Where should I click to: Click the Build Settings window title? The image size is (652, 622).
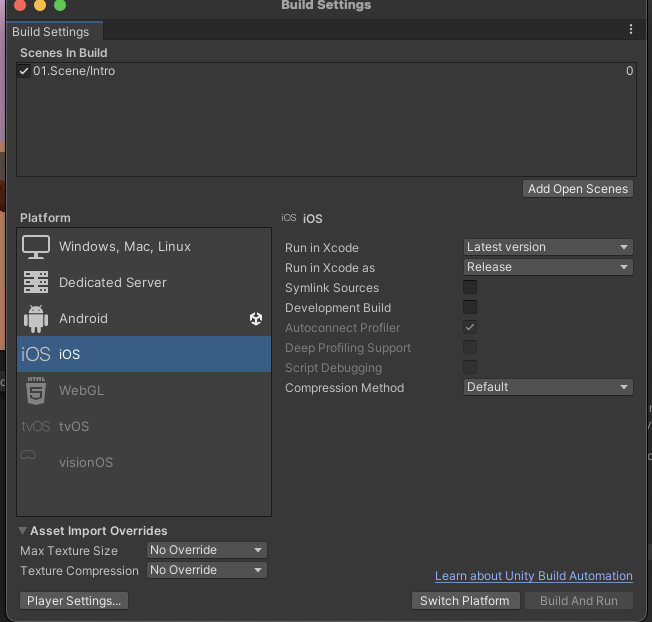tap(326, 5)
